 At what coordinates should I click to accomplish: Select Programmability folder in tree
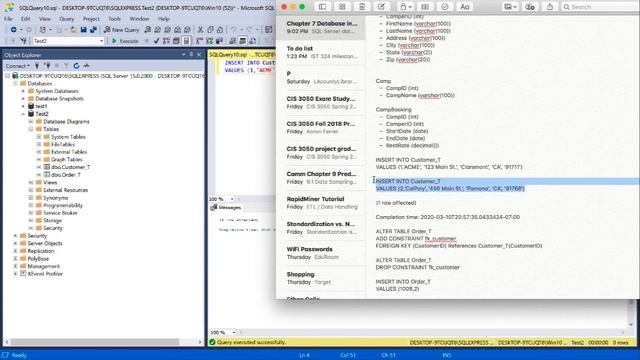(63, 205)
